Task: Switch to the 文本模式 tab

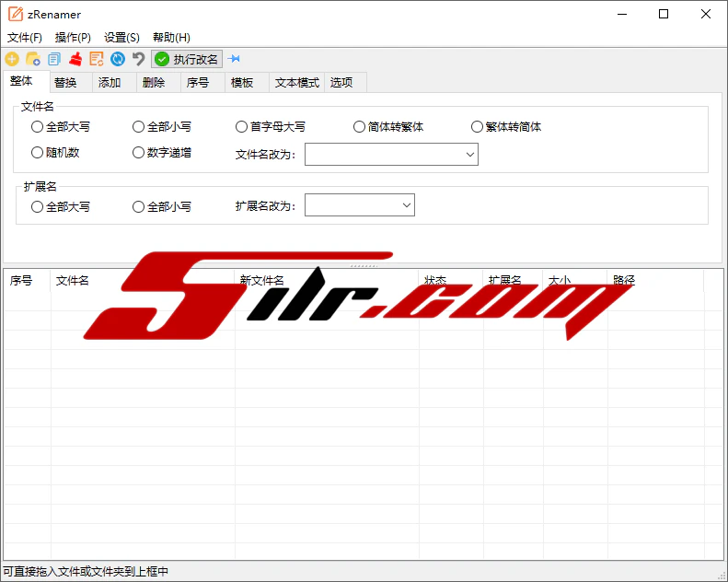Action: point(296,83)
